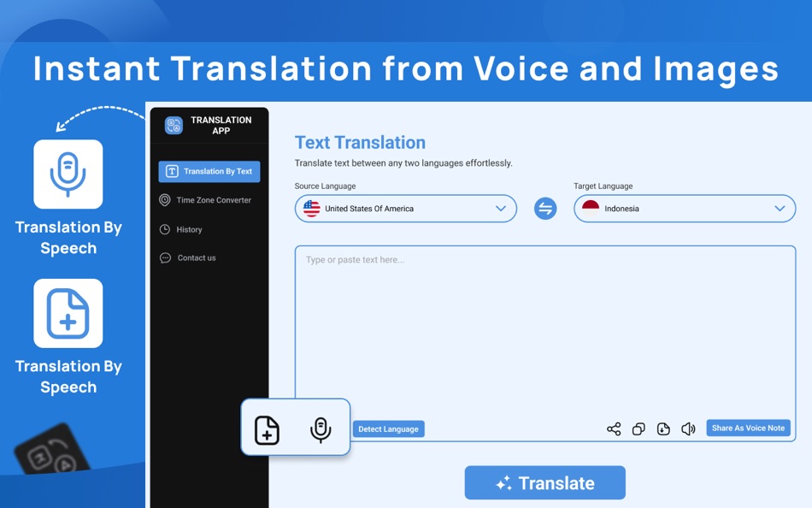The height and width of the screenshot is (508, 812).
Task: Open the History section
Action: tap(180, 230)
